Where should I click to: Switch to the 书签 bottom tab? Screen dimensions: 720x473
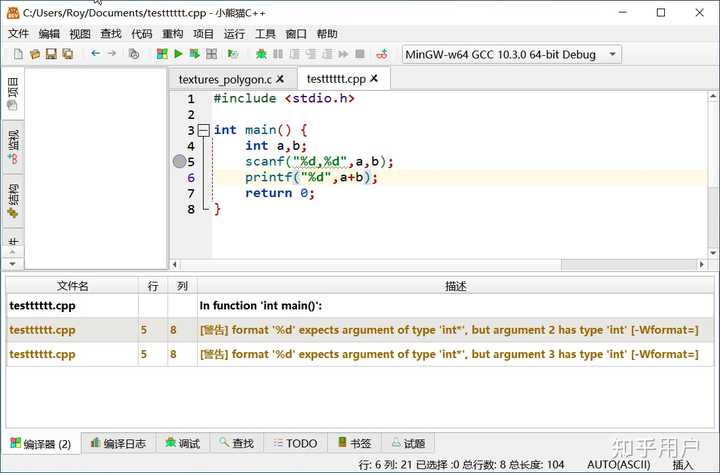(354, 443)
